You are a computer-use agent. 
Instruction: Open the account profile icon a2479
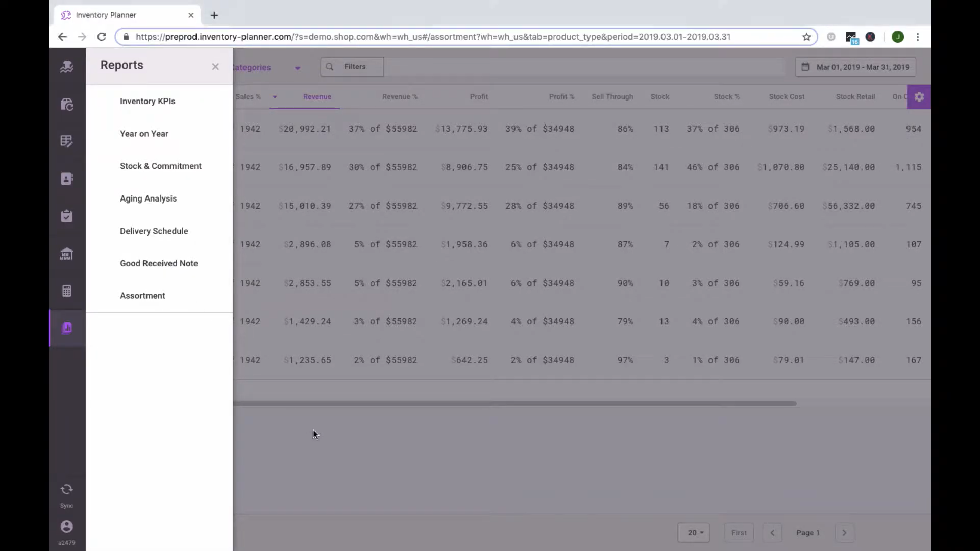pos(67,527)
